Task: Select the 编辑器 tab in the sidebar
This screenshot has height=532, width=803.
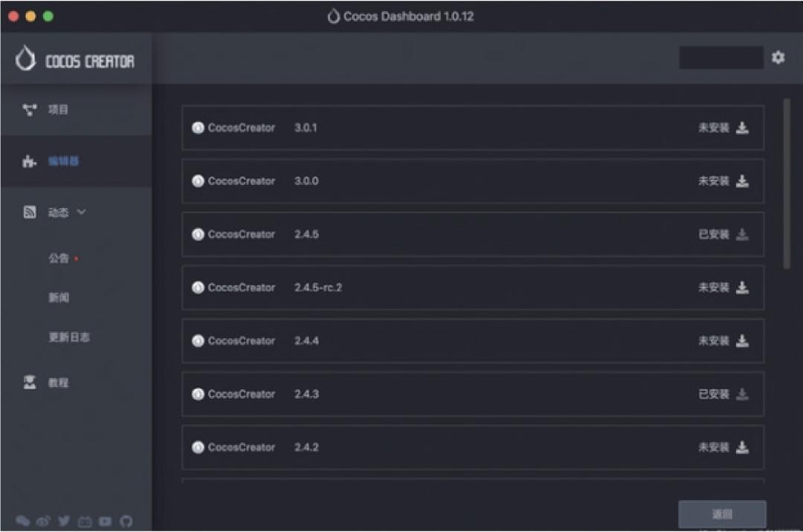Action: (63, 161)
